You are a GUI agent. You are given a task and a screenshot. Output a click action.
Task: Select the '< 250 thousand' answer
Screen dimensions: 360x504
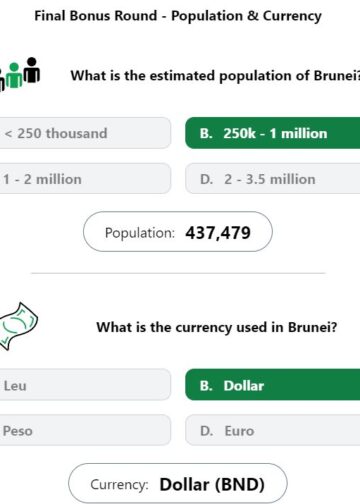[x=85, y=133]
